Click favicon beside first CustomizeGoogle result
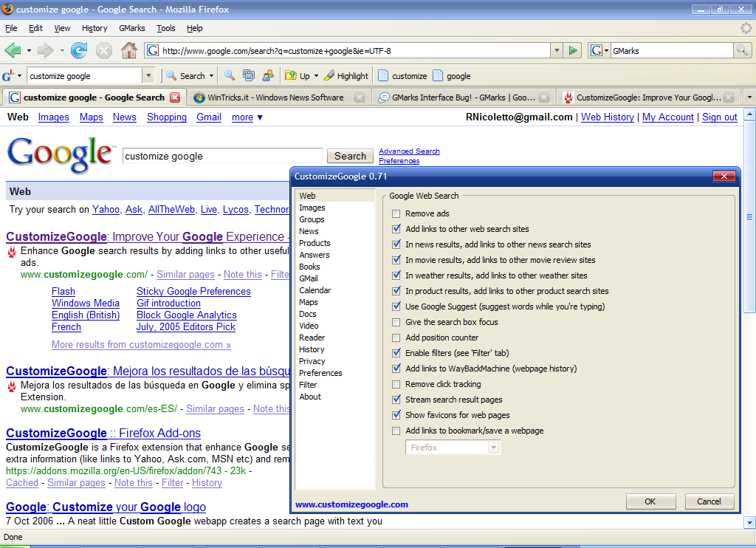 tap(12, 252)
